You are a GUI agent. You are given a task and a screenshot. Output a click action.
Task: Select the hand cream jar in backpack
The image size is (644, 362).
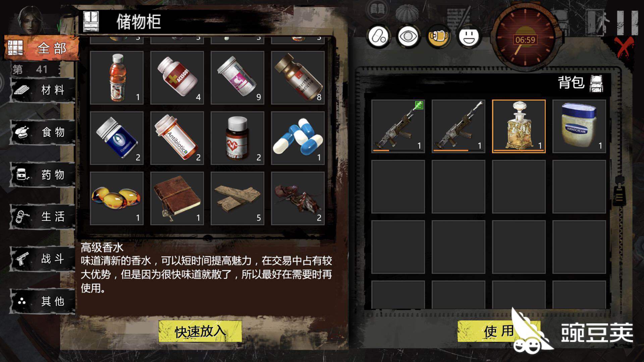pos(579,126)
